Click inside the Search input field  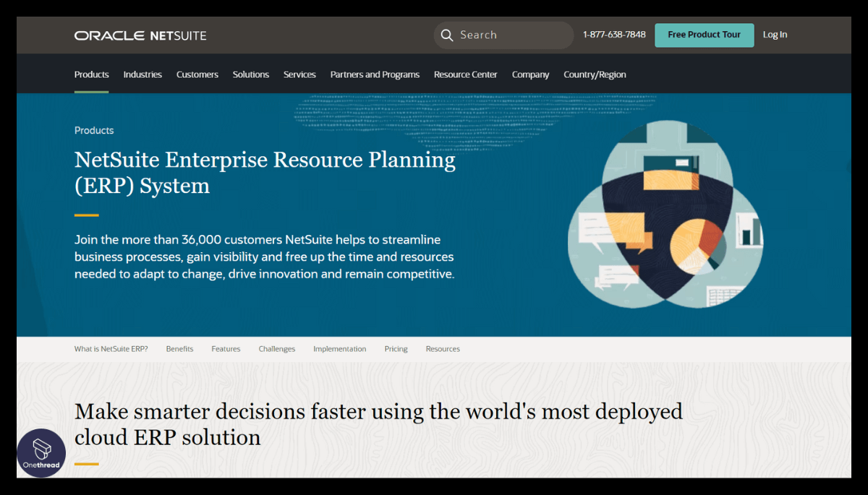tap(506, 35)
